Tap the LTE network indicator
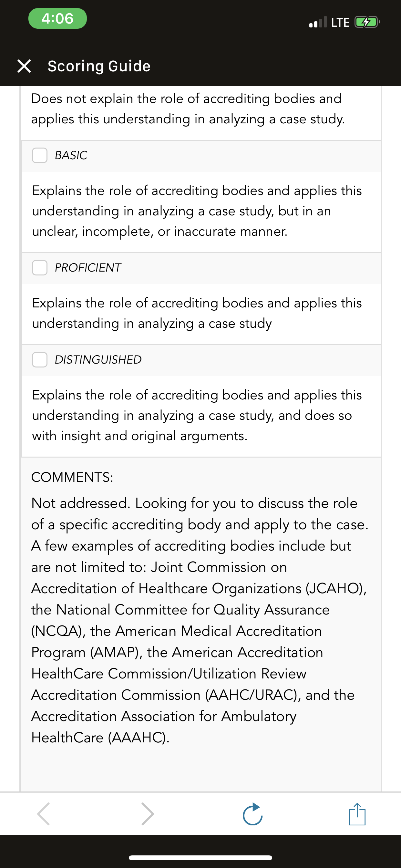 click(x=340, y=23)
